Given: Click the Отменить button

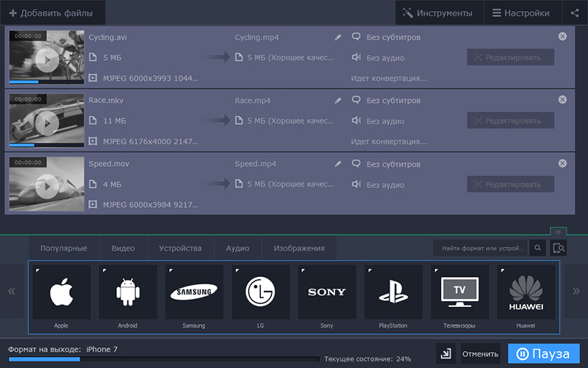Looking at the screenshot, I should pos(481,354).
